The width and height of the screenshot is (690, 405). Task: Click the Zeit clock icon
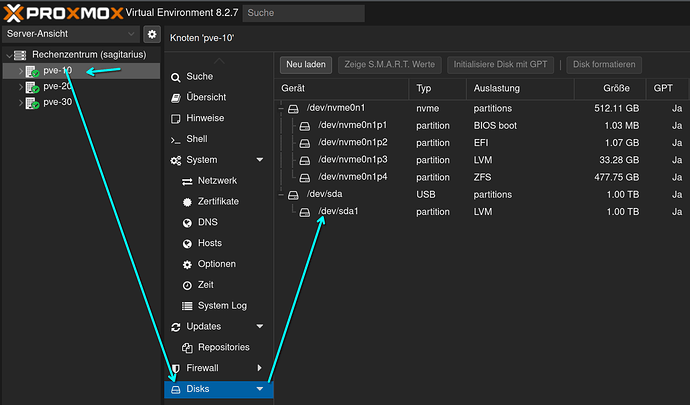point(187,285)
